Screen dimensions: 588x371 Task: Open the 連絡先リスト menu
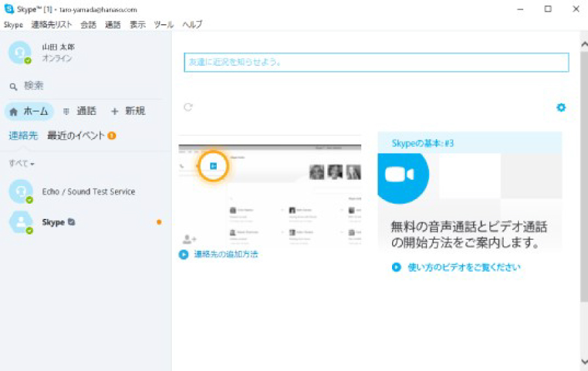(52, 25)
